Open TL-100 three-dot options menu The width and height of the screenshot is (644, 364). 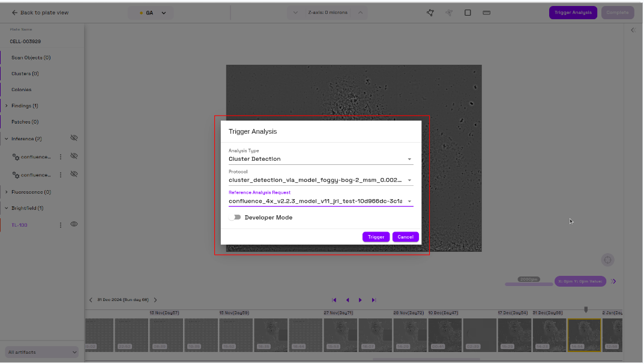pos(60,225)
